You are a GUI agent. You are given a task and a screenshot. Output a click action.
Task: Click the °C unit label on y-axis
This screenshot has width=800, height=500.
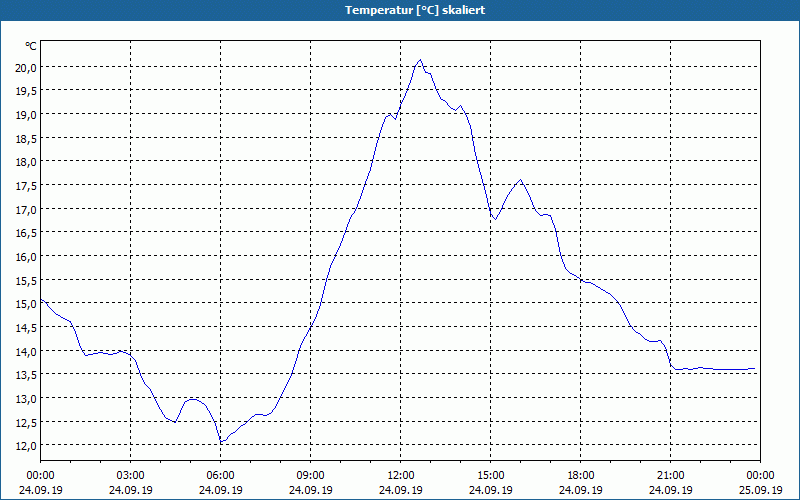[x=31, y=46]
